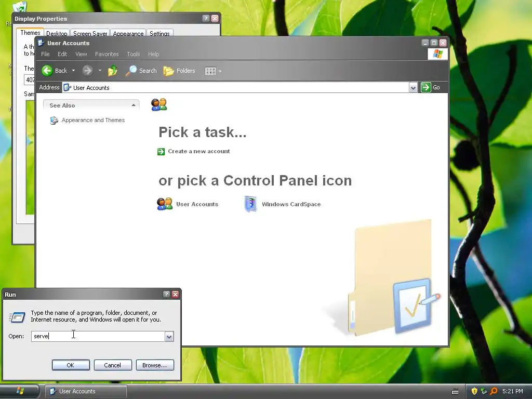
Task: Open Screen Saver tab in Display Properties
Action: point(90,33)
